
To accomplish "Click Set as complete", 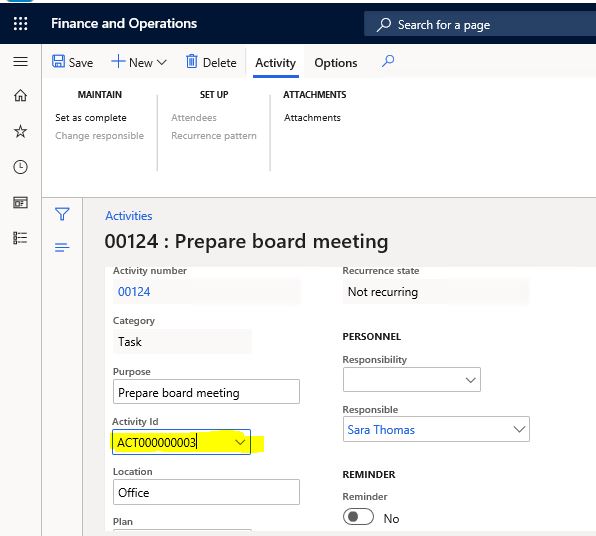I will tap(91, 117).
